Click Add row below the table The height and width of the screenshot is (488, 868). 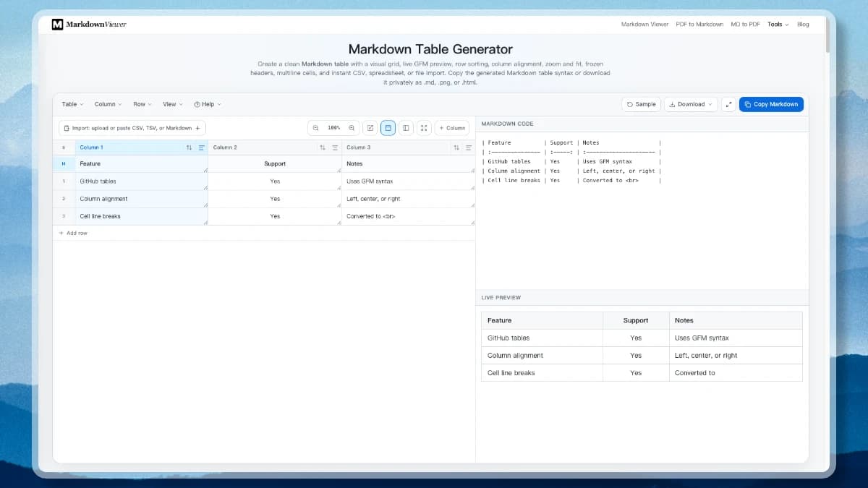coord(73,233)
